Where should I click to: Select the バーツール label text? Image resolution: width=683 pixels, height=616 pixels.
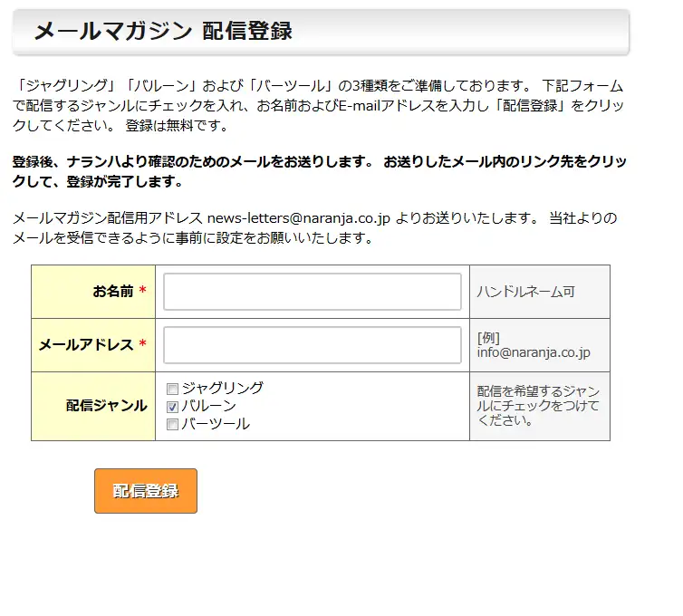216,424
